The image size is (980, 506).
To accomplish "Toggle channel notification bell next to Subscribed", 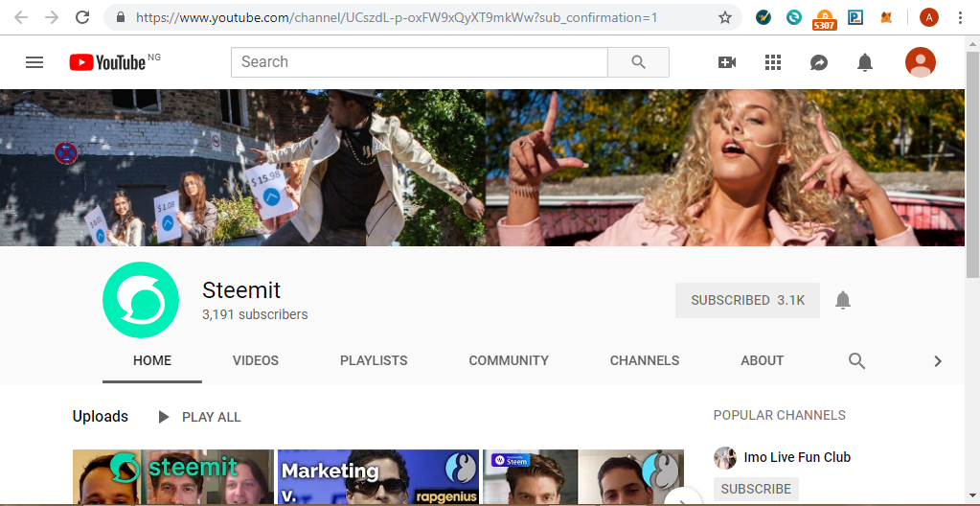I will pyautogui.click(x=843, y=300).
